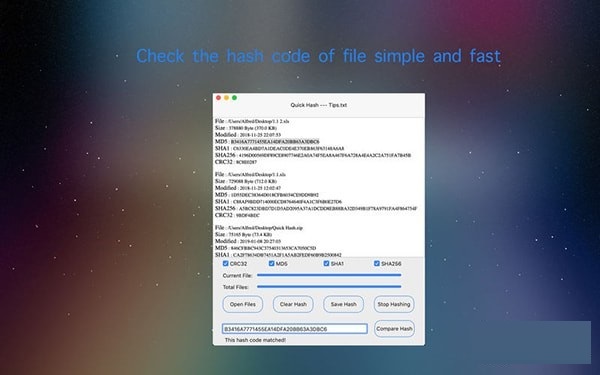Click the Clear Hash button

coord(293,304)
